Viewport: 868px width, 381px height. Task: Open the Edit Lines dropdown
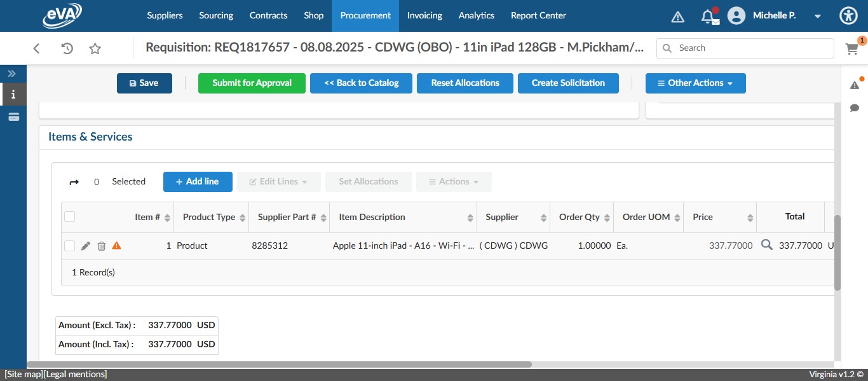pos(278,181)
